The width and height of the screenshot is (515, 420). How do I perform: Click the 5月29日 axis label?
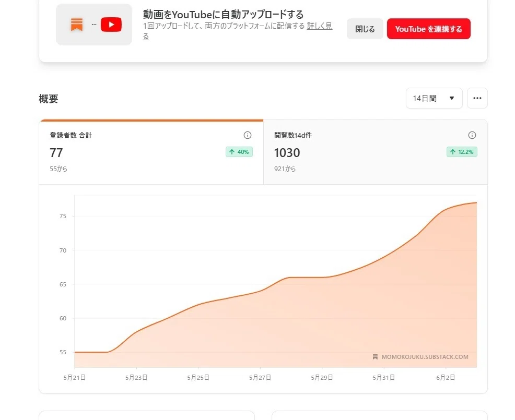click(322, 378)
